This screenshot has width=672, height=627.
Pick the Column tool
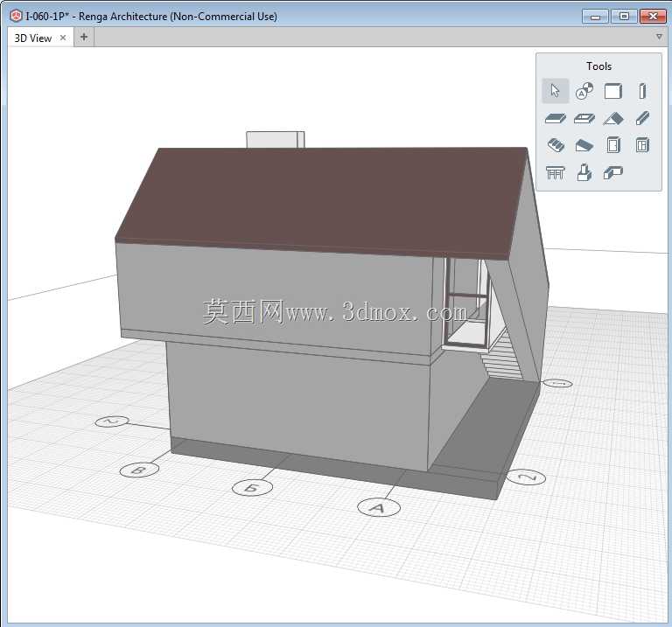pos(642,91)
